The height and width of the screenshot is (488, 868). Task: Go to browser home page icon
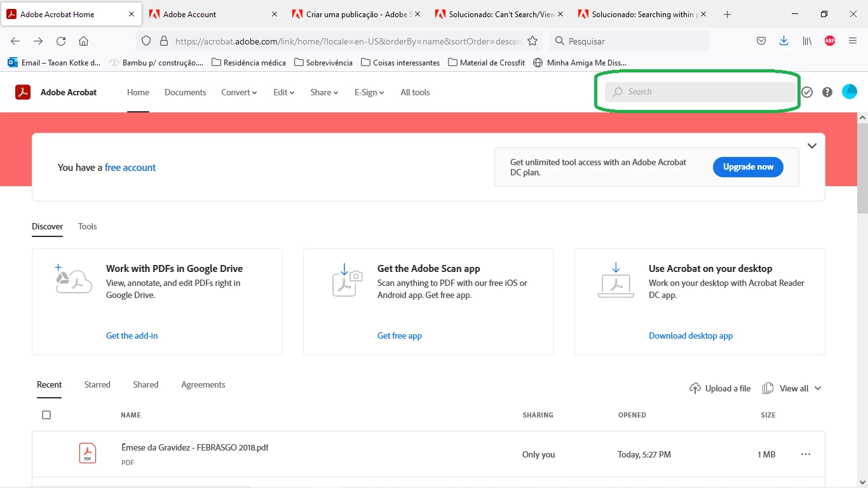[x=83, y=41]
